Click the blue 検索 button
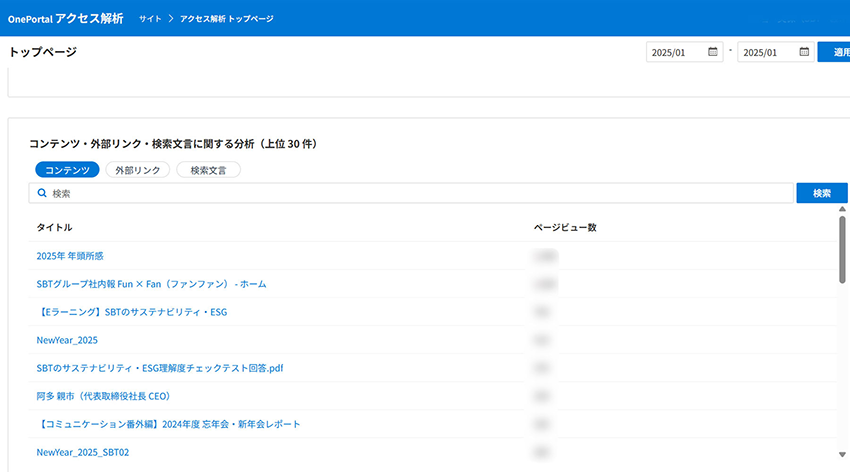 [x=822, y=193]
